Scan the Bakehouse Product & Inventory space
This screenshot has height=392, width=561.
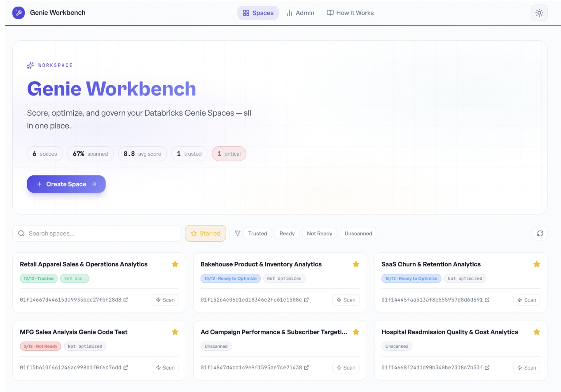[x=346, y=300]
